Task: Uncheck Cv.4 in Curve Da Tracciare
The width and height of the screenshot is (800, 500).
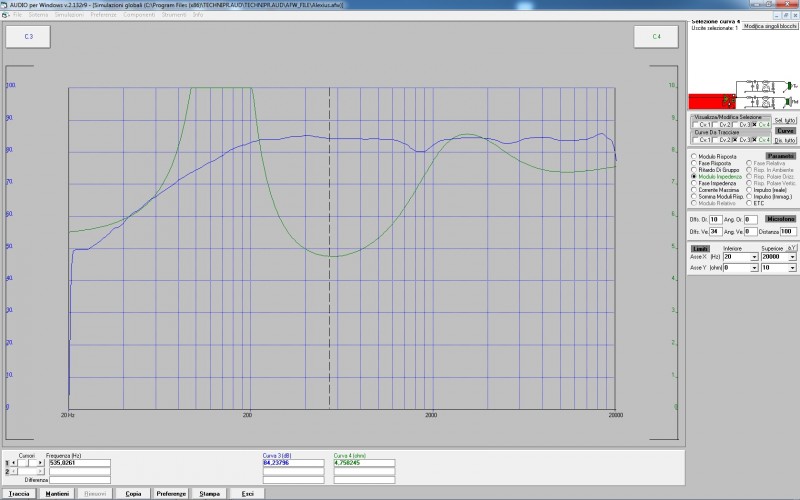Action: 761,140
